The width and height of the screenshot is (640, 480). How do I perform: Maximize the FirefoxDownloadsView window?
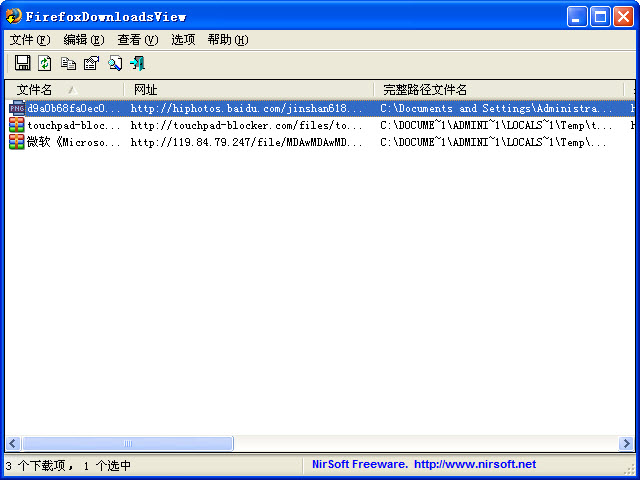pyautogui.click(x=600, y=17)
